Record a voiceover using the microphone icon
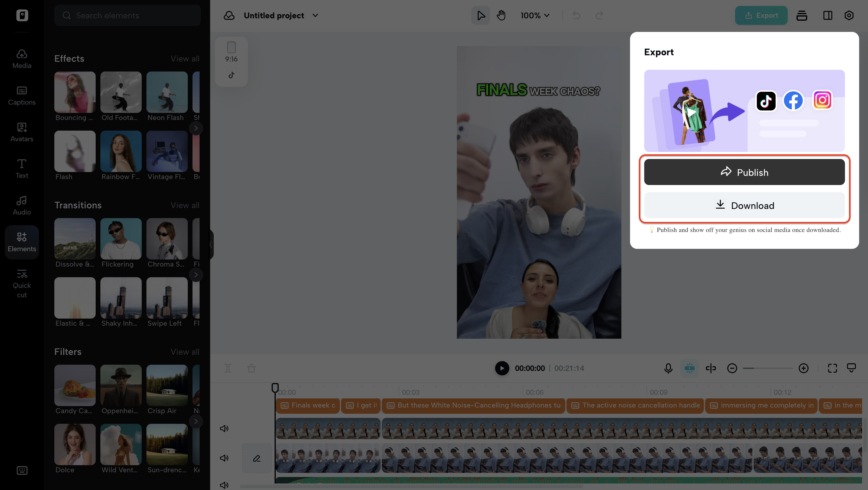 (668, 368)
